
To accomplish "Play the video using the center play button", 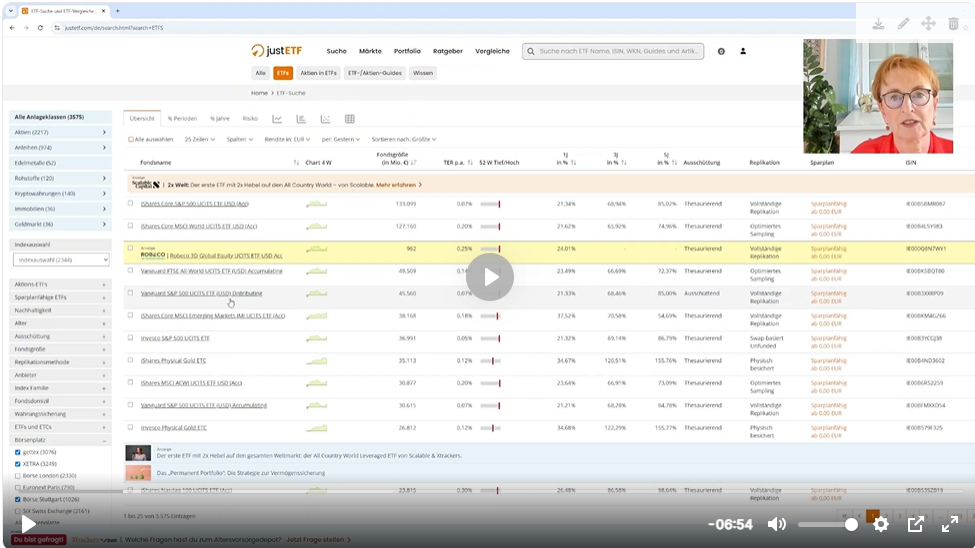I will point(489,277).
